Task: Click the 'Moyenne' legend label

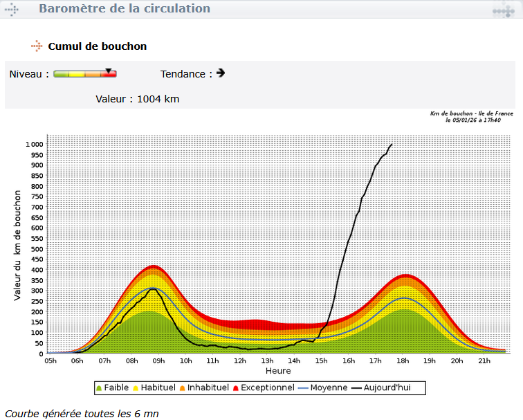Action: (329, 387)
